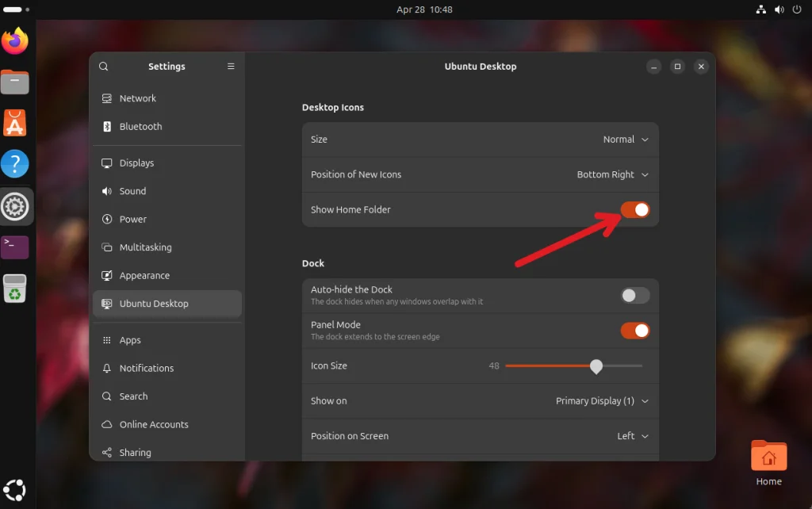Viewport: 812px width, 509px height.
Task: Click the Appearance icon in sidebar
Action: pos(107,275)
